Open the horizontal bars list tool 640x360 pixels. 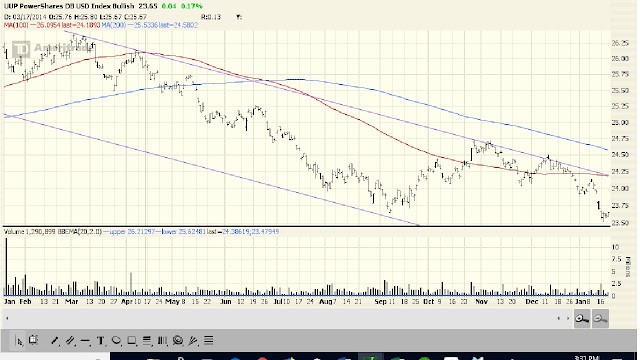click(209, 340)
